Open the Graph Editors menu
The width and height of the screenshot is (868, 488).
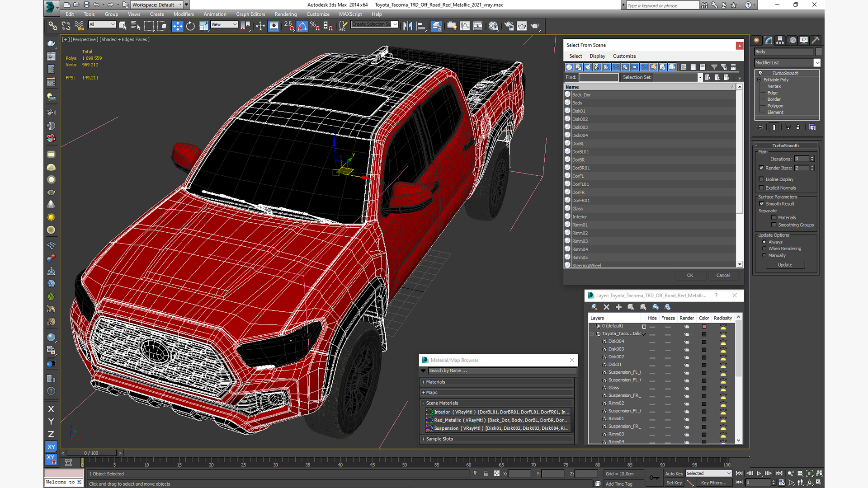point(250,14)
